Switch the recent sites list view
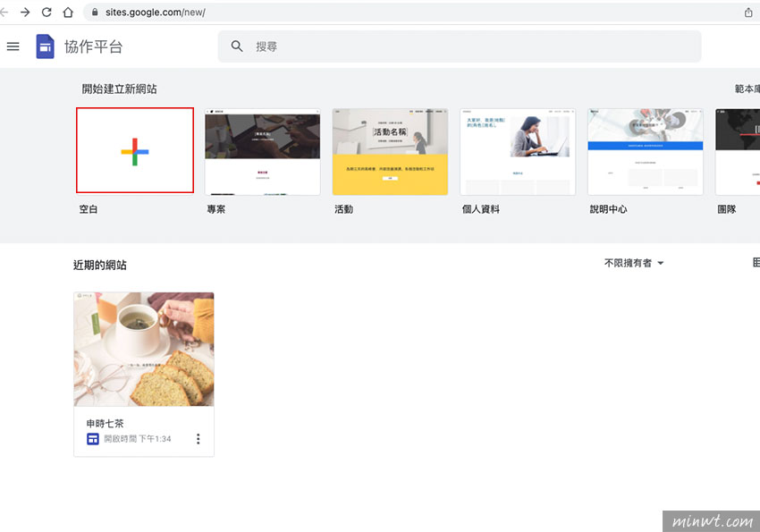The image size is (760, 532). (756, 263)
